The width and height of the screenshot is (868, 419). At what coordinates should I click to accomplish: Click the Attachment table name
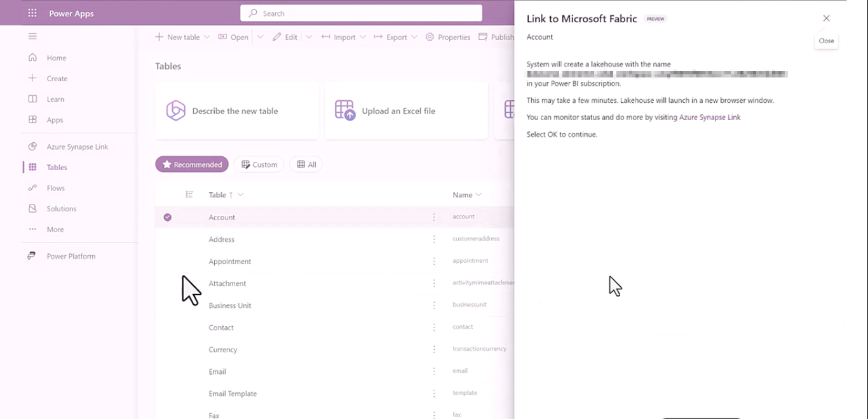pyautogui.click(x=227, y=283)
